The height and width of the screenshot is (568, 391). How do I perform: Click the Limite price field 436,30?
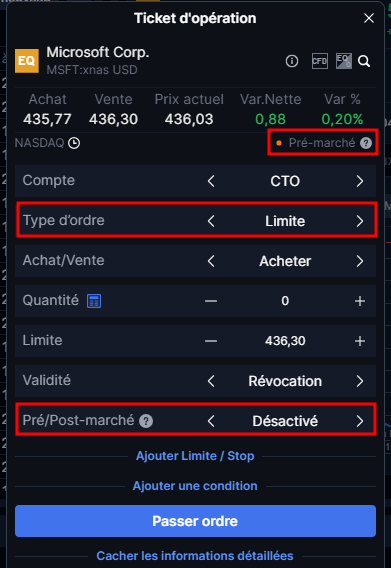click(285, 341)
